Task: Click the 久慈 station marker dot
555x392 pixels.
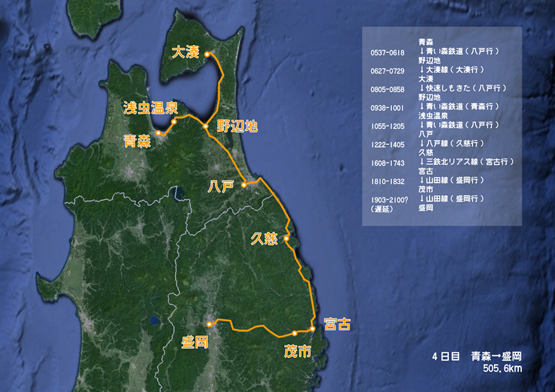Action: click(x=286, y=238)
